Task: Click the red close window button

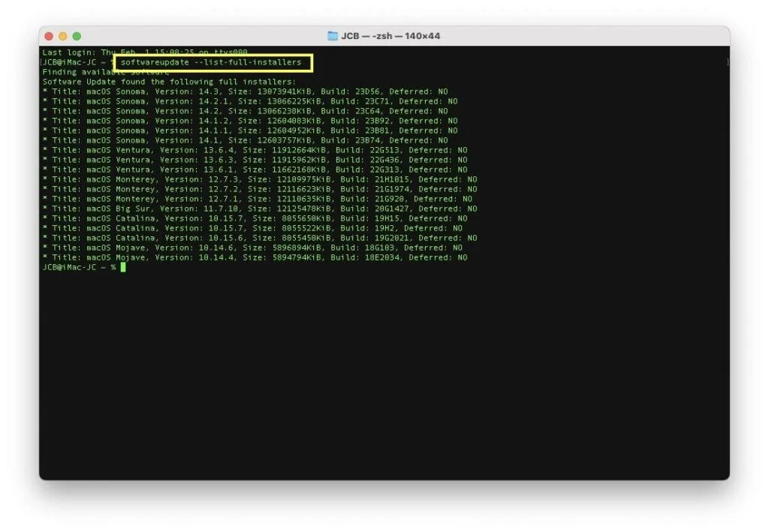Action: 49,36
